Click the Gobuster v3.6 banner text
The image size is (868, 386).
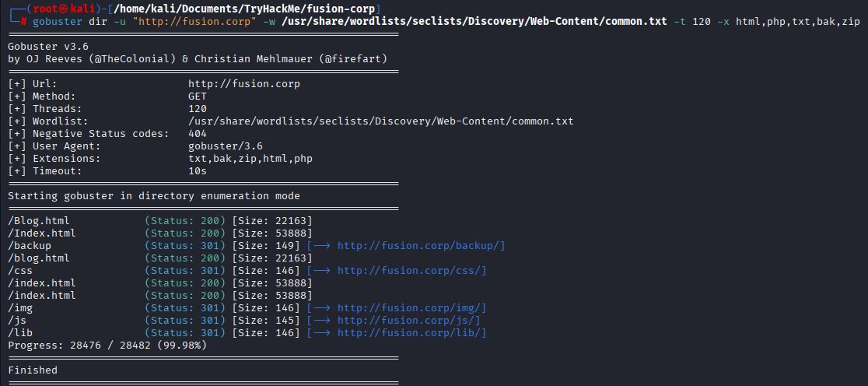[48, 47]
